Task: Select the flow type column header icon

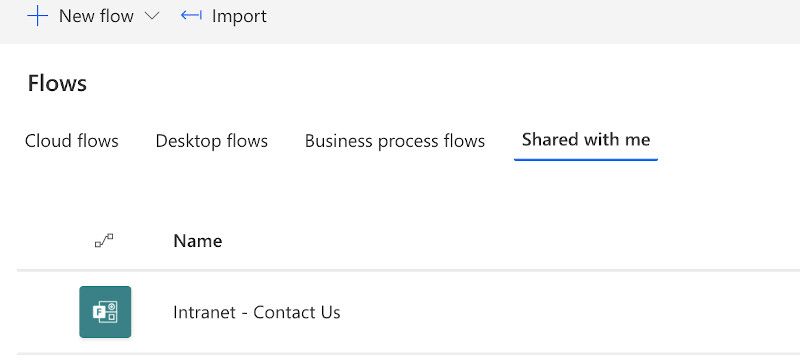Action: 104,241
